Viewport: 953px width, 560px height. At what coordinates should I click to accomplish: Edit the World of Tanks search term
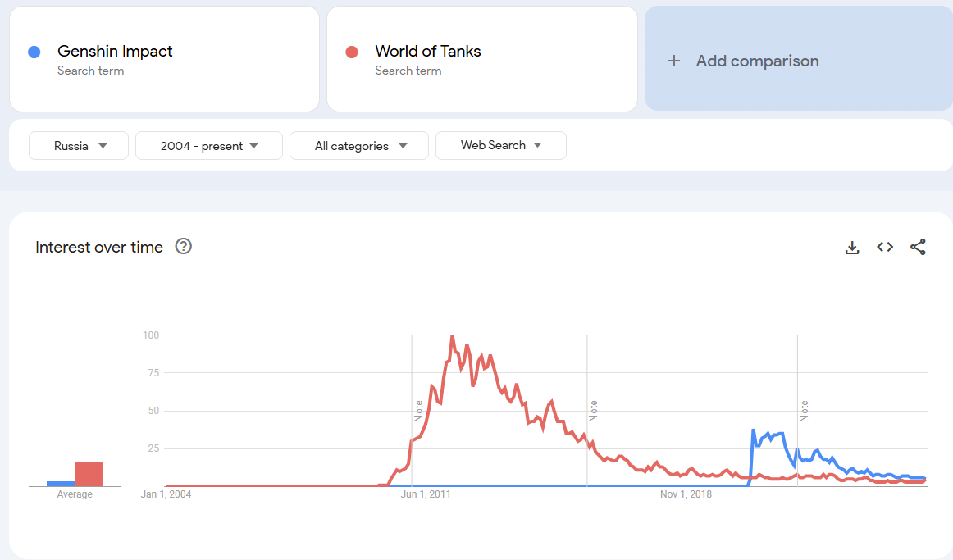pos(428,52)
